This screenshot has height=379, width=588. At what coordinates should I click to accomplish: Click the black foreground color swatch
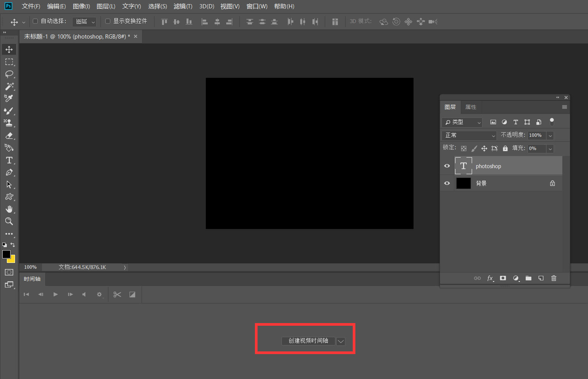coord(6,254)
